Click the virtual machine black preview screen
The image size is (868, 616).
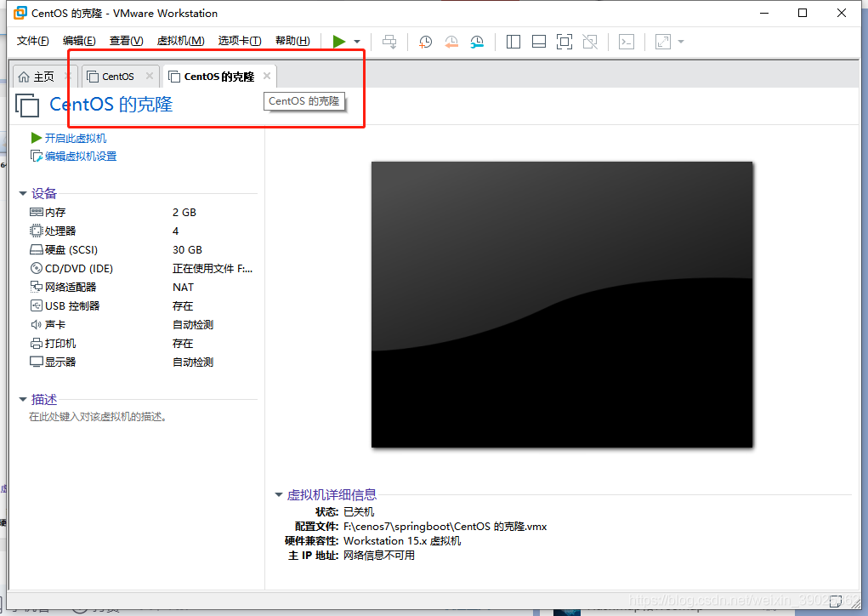point(562,305)
